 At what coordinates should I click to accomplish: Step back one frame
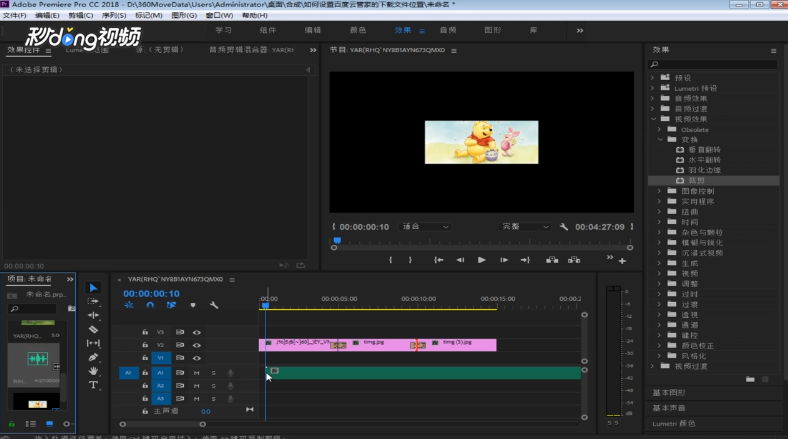coord(460,260)
